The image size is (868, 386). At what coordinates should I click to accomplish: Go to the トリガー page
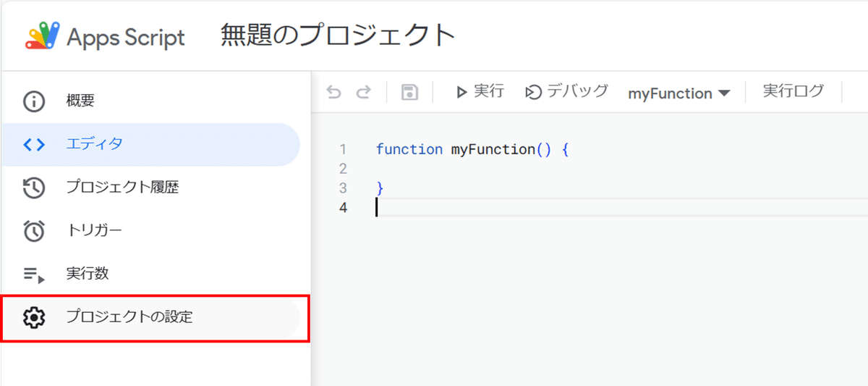pyautogui.click(x=150, y=231)
